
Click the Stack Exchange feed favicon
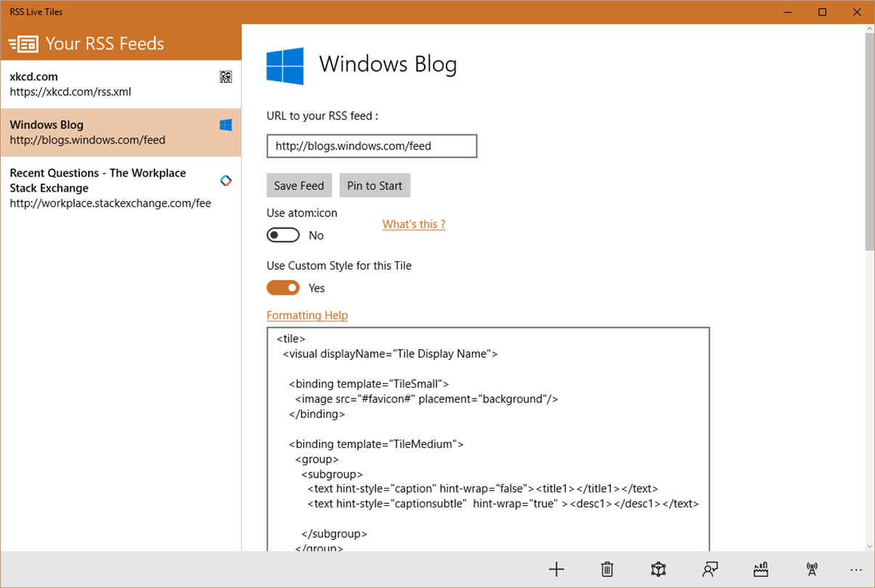click(226, 180)
